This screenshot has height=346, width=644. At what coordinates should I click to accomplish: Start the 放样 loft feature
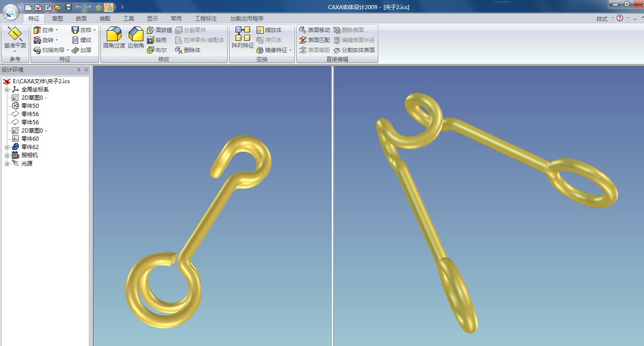coord(81,30)
